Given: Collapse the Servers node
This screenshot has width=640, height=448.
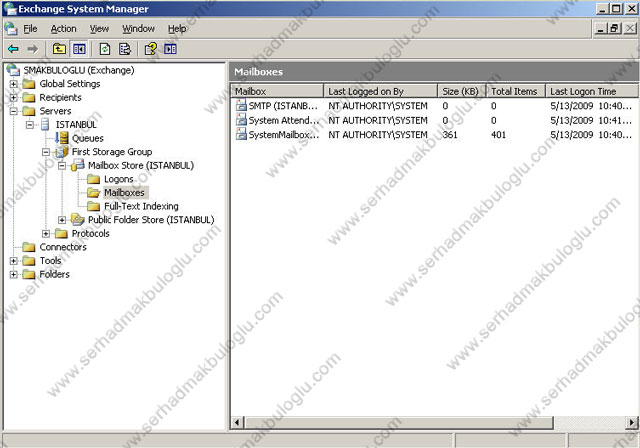Looking at the screenshot, I should tap(13, 111).
